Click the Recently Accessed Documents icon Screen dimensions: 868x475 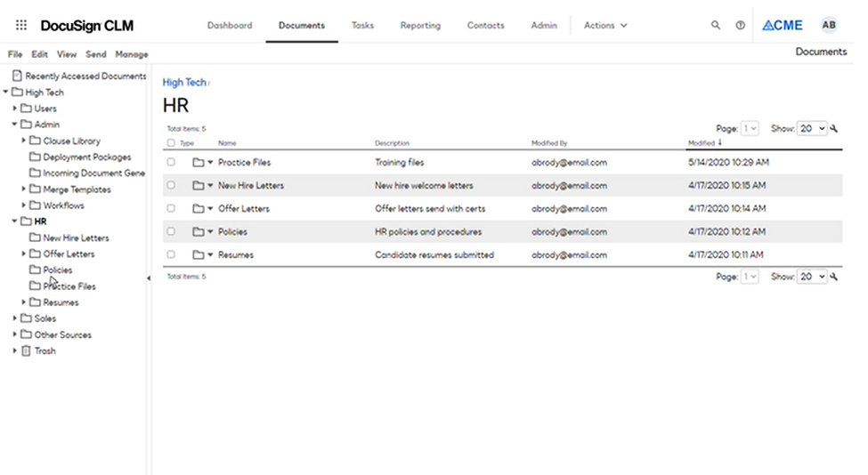(17, 76)
